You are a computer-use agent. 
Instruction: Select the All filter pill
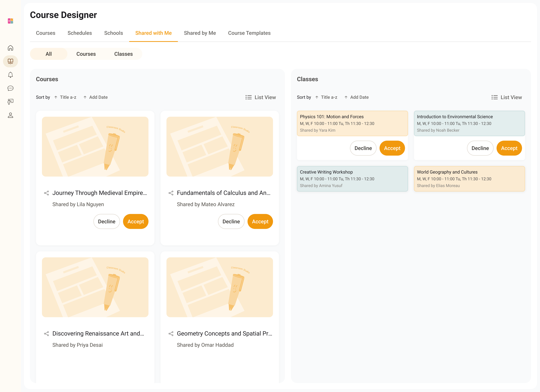tap(49, 54)
